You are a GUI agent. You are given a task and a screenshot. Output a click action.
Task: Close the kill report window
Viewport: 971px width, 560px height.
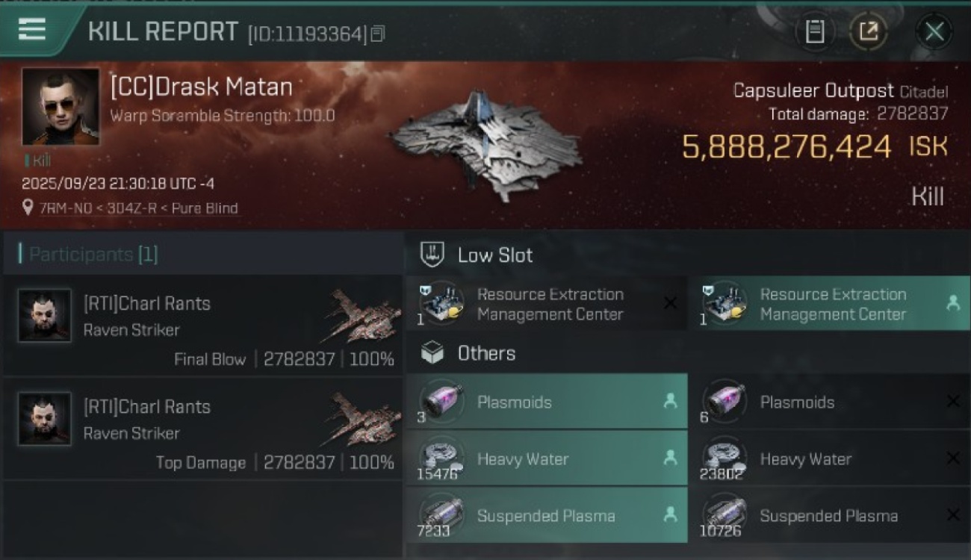pyautogui.click(x=934, y=31)
